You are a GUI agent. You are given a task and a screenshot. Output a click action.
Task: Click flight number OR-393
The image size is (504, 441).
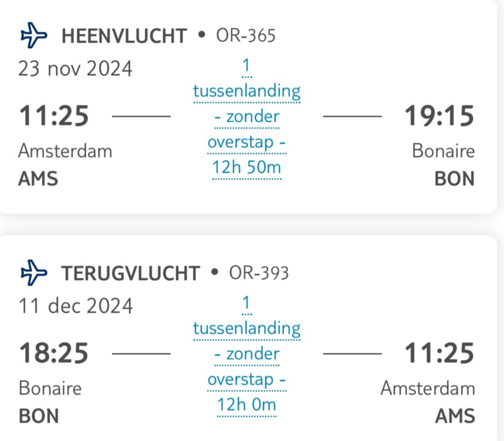(x=259, y=273)
